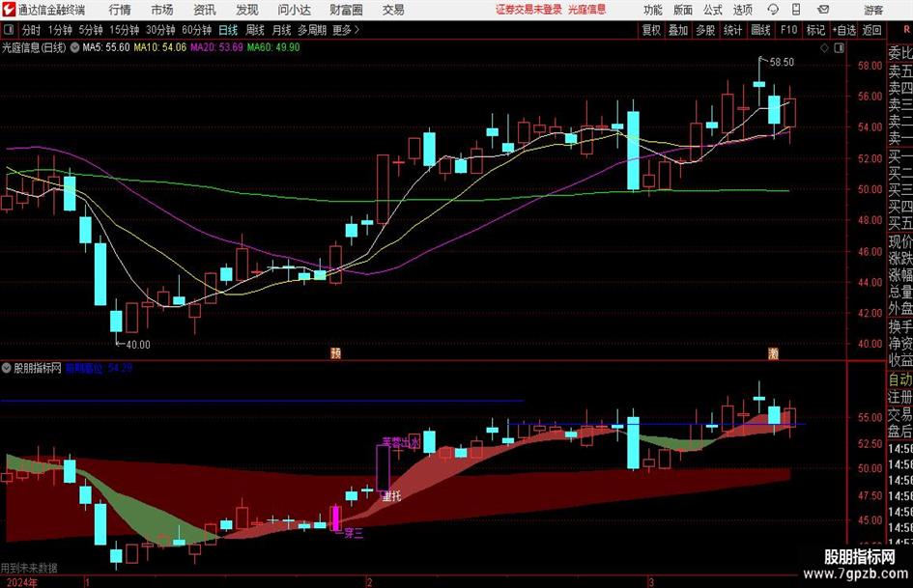The width and height of the screenshot is (913, 588).
Task: Click the MA10: 54.06 value
Action: [160, 47]
